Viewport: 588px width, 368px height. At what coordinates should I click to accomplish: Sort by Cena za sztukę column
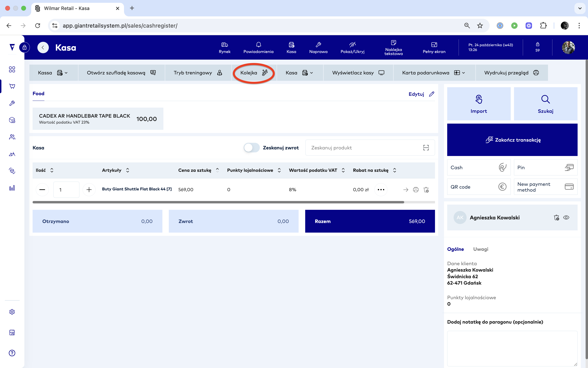pos(217,170)
